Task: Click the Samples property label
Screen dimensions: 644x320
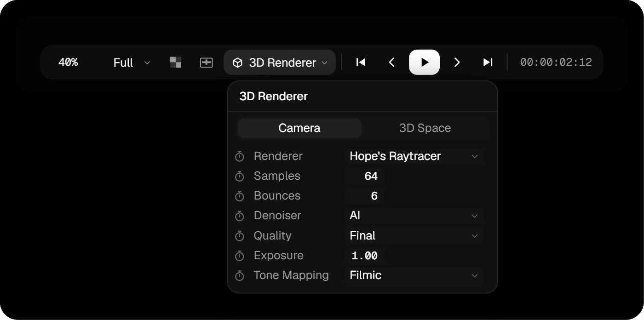Action: click(277, 176)
